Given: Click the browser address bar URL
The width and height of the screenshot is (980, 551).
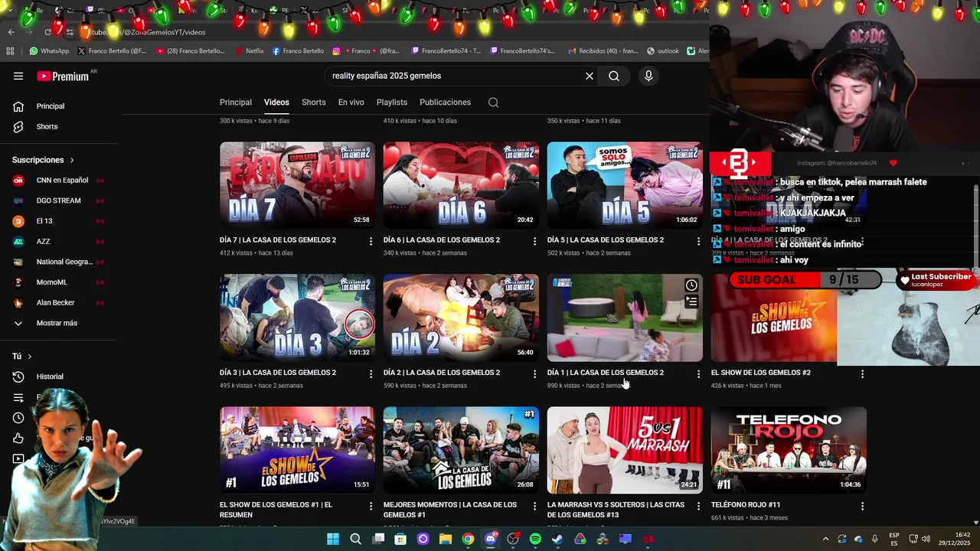Looking at the screenshot, I should point(148,32).
